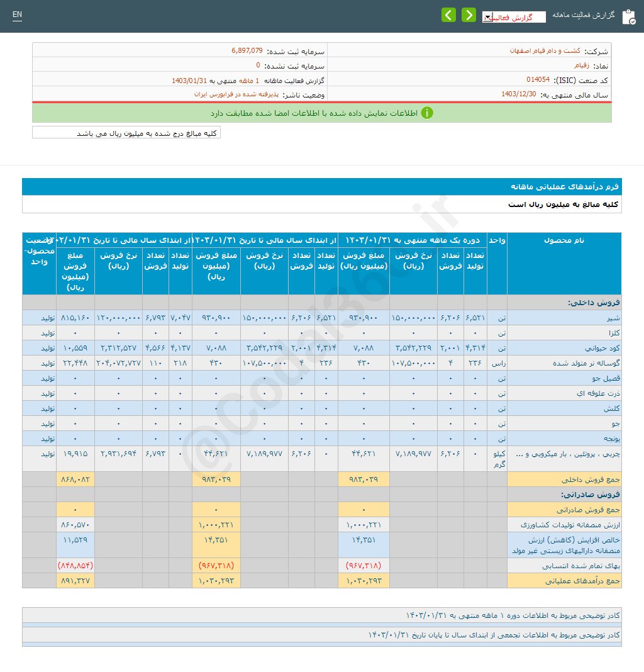Select the کود حیوانی product row name

point(604,348)
